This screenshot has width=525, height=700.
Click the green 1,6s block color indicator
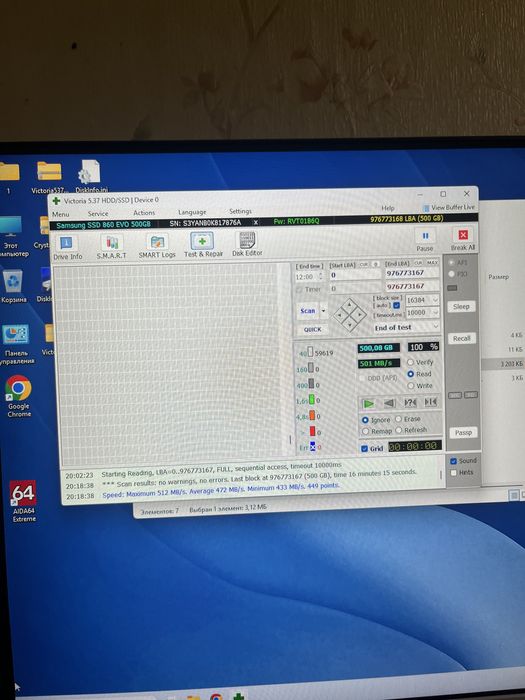[x=312, y=400]
